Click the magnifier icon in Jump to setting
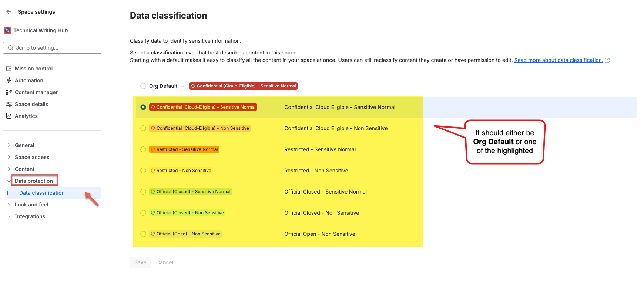The width and height of the screenshot is (644, 281). 11,48
